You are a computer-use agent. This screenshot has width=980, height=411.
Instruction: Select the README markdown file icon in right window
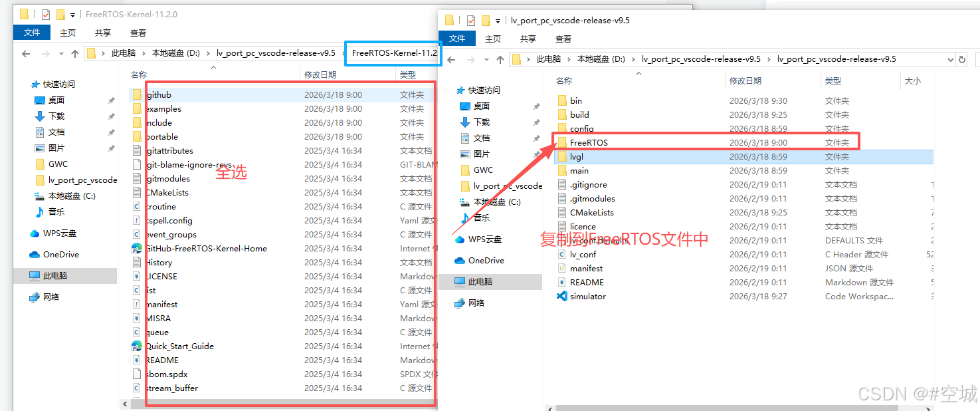click(561, 283)
